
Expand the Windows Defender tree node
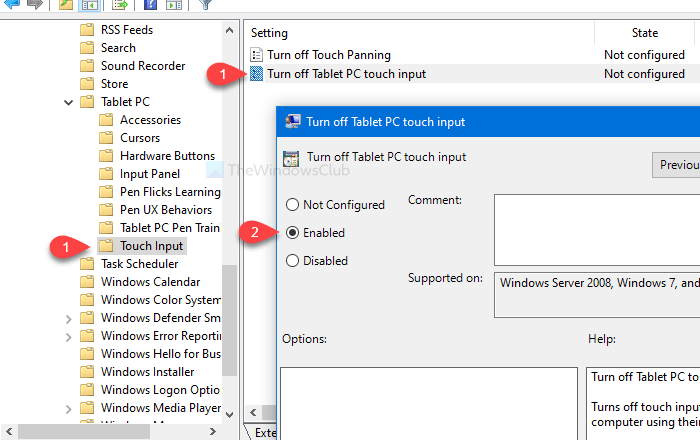68,318
